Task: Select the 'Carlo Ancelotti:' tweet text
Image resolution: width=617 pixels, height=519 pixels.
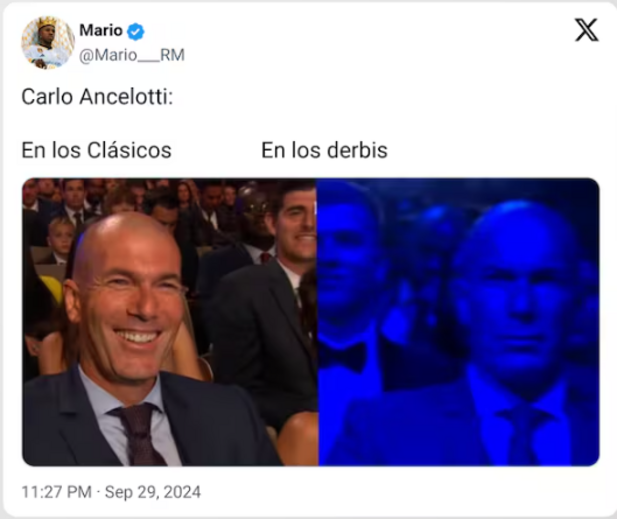Action: pos(97,97)
